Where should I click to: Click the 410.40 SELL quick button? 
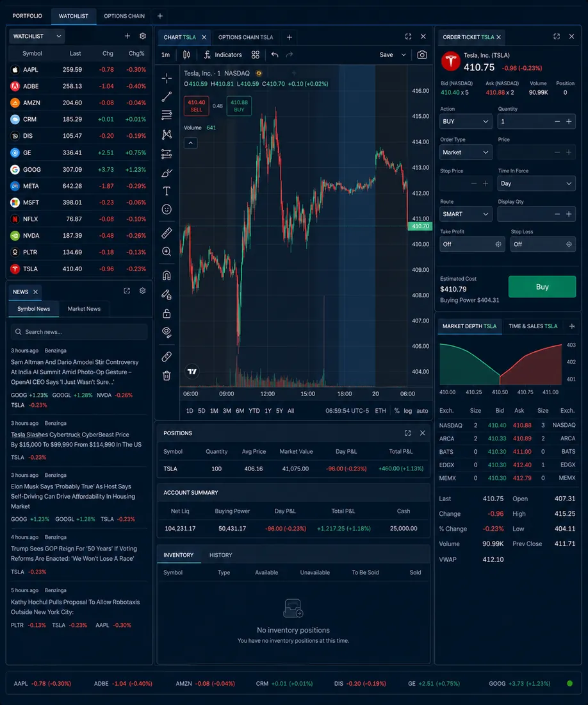[196, 106]
